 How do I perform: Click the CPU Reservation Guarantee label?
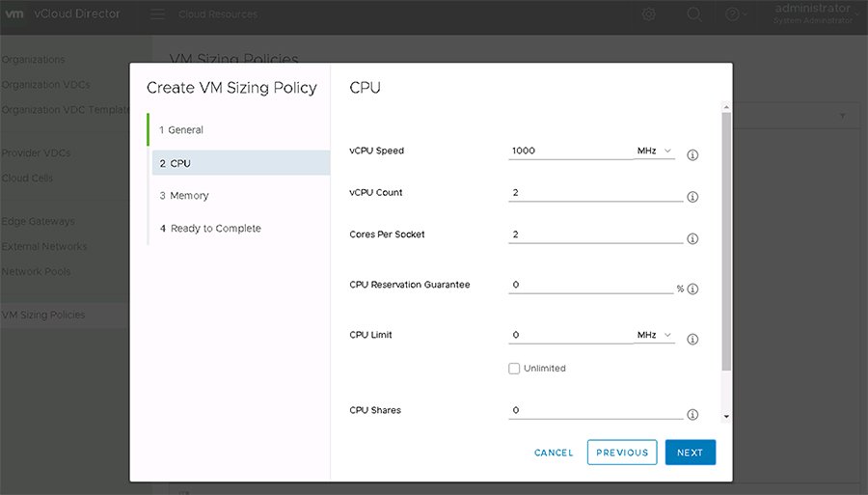(x=410, y=285)
